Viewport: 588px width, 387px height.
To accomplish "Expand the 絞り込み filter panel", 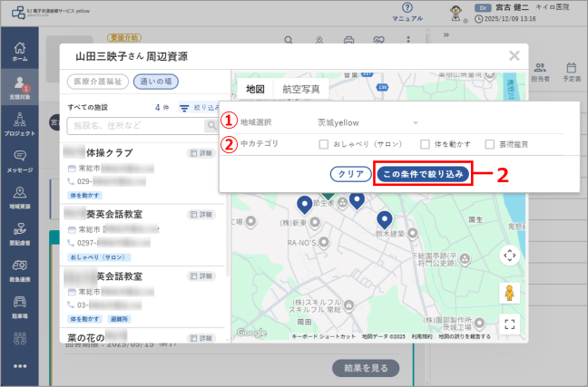I will pos(199,108).
